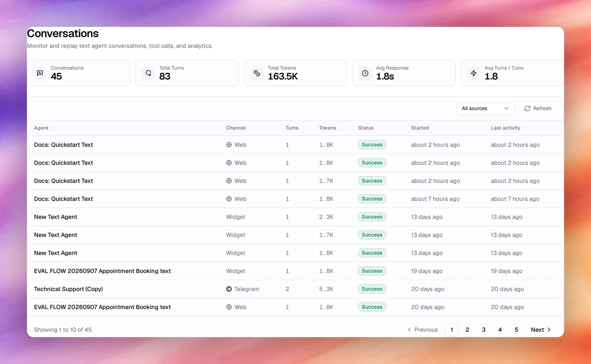591x364 pixels.
Task: Click the Tokens column header
Action: [x=328, y=128]
